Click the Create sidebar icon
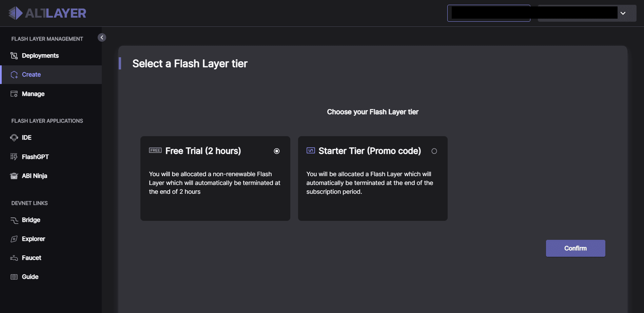This screenshot has width=644, height=313. tap(14, 75)
